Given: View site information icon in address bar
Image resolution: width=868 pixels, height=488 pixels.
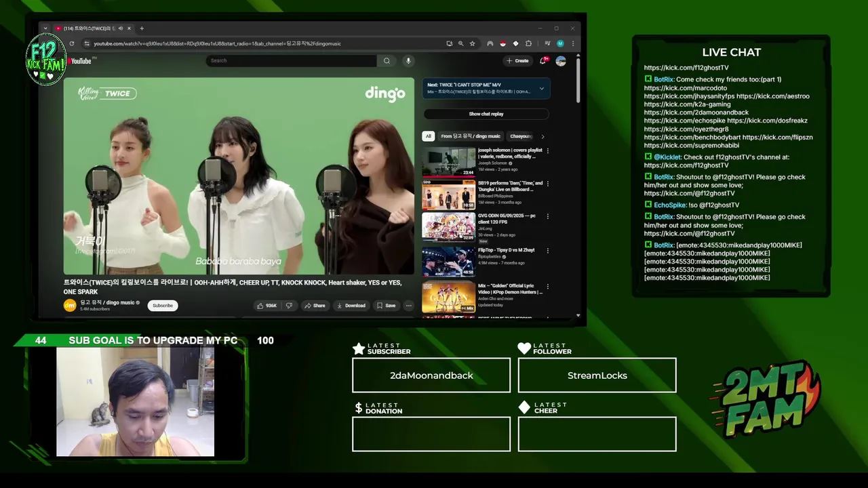Looking at the screenshot, I should 86,43.
